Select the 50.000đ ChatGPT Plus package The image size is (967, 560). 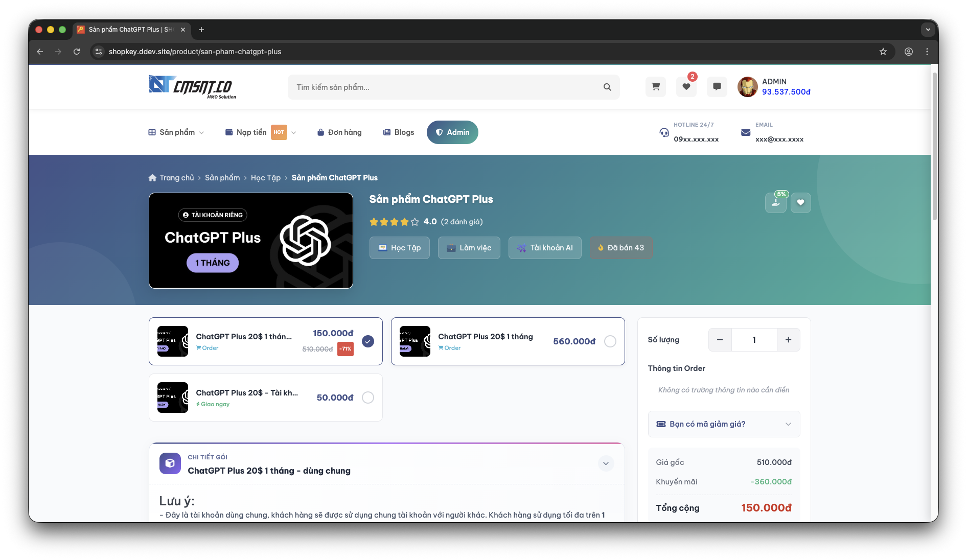367,398
